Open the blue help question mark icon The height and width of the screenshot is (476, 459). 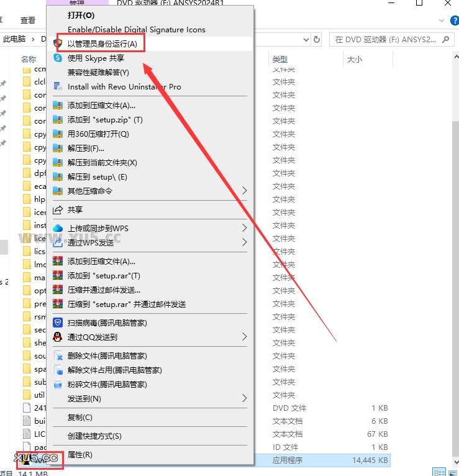pos(455,21)
